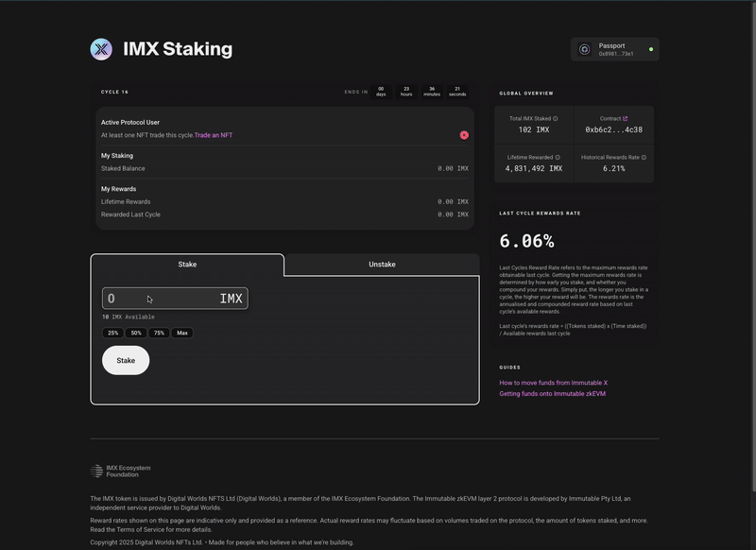756x550 pixels.
Task: Click the 6.06% last cycle rewards rate
Action: [526, 241]
